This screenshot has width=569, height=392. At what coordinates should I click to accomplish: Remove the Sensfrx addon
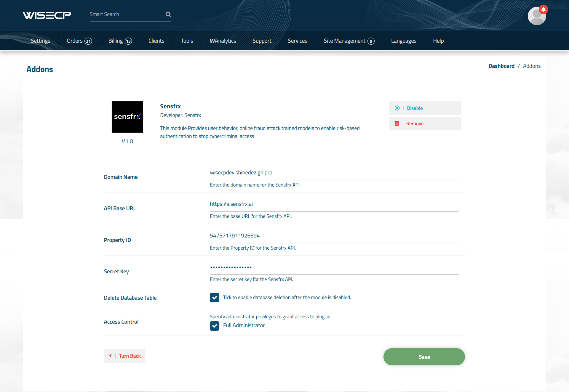tap(425, 123)
